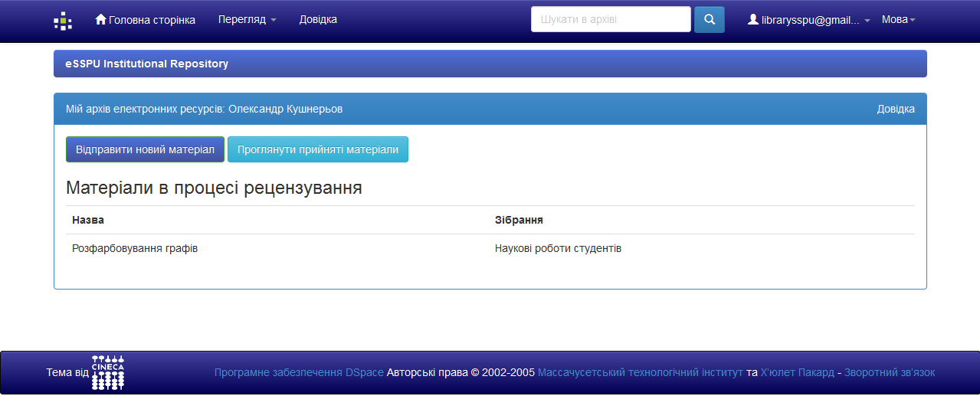This screenshot has width=980, height=396.
Task: Open Програмне забезпечення DSpace footer link
Action: coord(299,372)
